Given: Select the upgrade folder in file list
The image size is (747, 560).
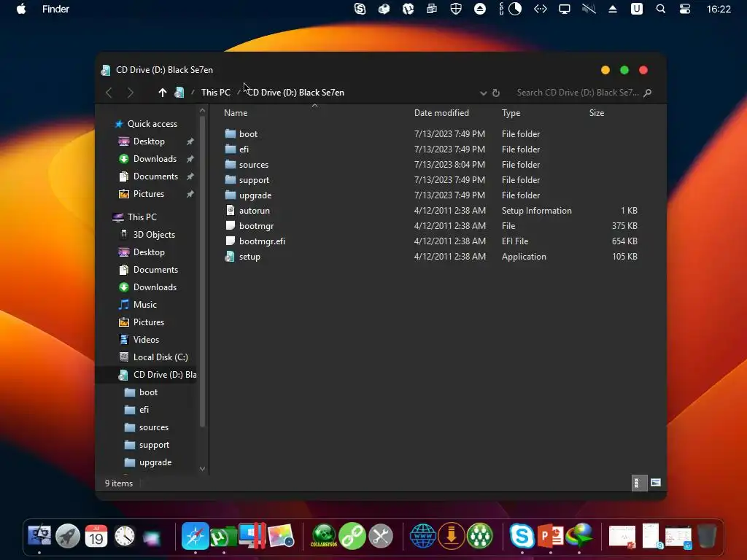Looking at the screenshot, I should click(x=255, y=195).
